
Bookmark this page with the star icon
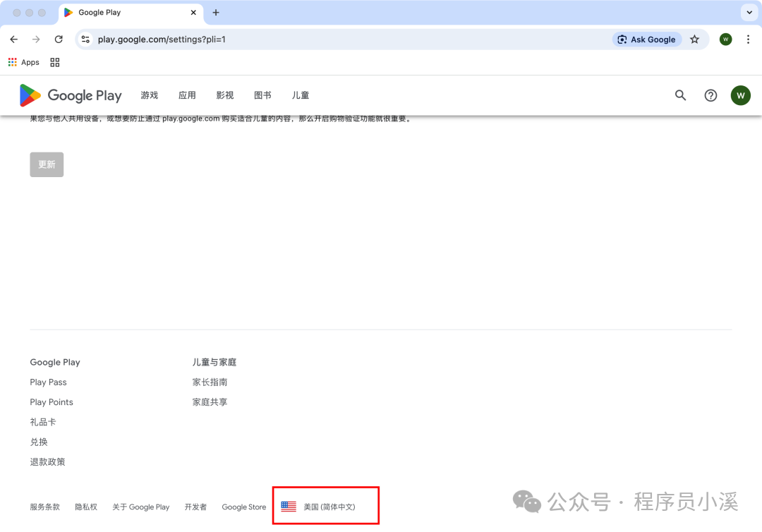(x=694, y=40)
